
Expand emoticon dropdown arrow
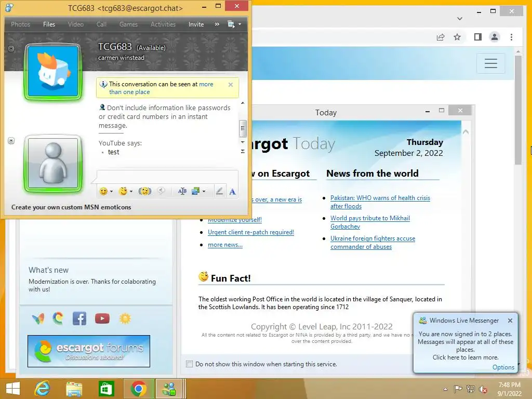tap(111, 192)
